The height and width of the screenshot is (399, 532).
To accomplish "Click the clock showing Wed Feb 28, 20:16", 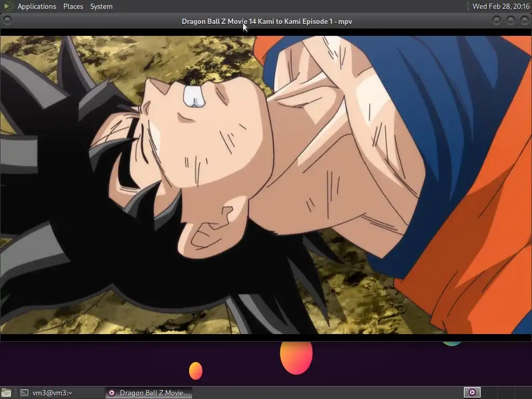I will coord(501,6).
